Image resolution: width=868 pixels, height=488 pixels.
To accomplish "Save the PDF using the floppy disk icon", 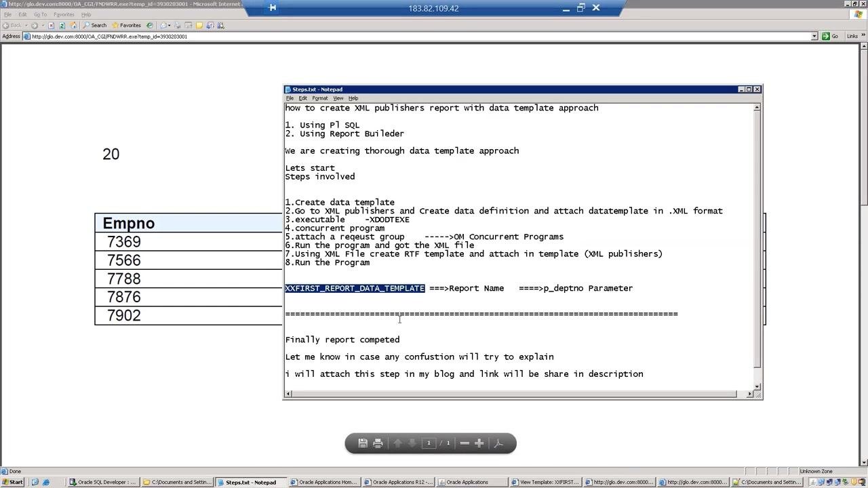I will [363, 443].
